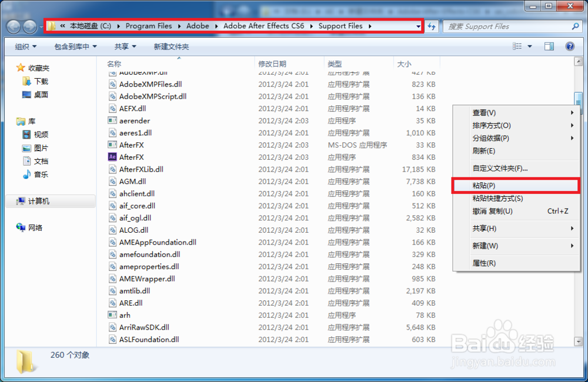Image resolution: width=588 pixels, height=382 pixels.
Task: Click the amtlib.dll file icon
Action: click(112, 290)
